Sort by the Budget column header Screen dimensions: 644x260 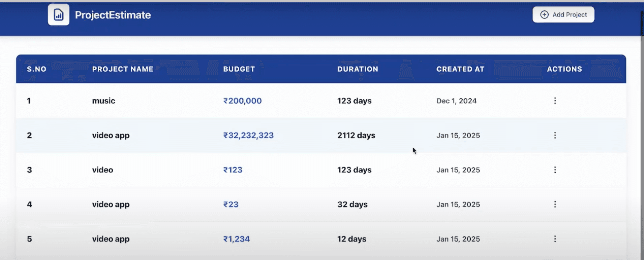(x=239, y=69)
